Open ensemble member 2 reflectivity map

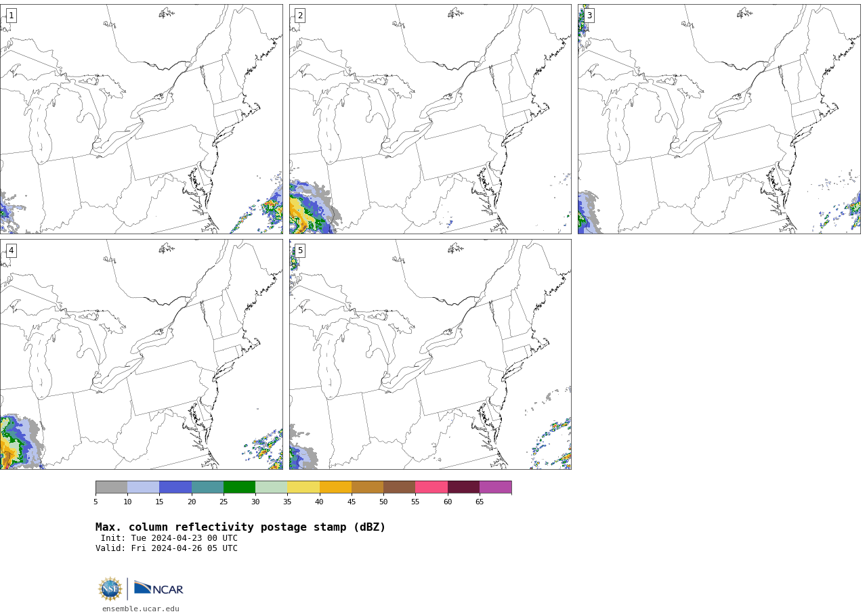point(430,119)
